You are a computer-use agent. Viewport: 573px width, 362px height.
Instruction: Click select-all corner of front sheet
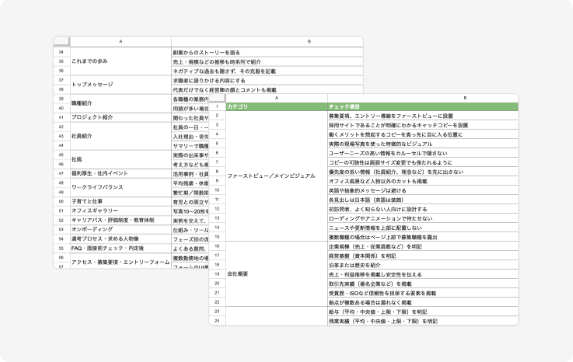point(217,98)
